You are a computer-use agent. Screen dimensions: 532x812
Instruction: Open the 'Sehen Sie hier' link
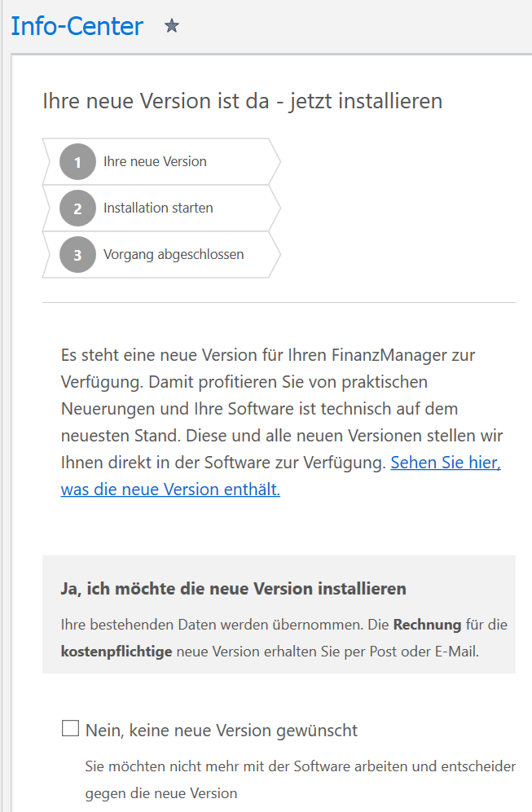(x=446, y=463)
